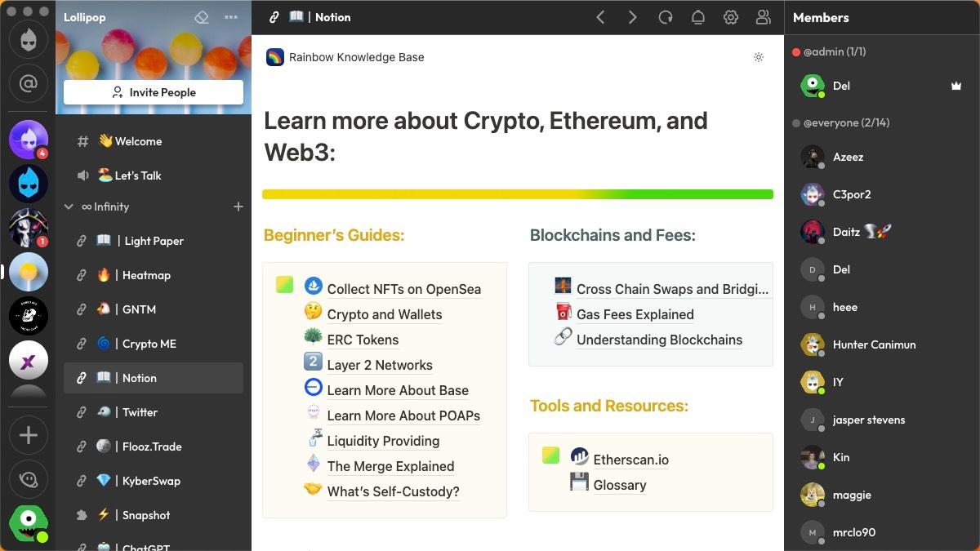Open The Merge Explained guide
Image resolution: width=980 pixels, height=551 pixels.
(x=390, y=466)
